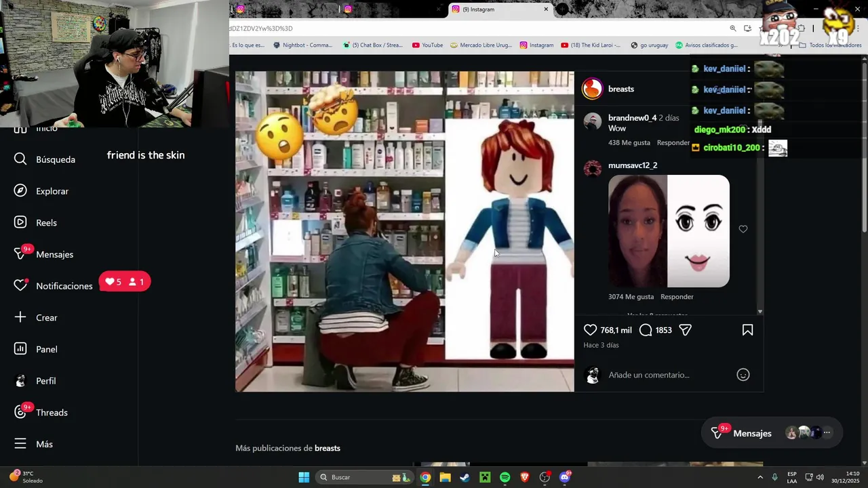Switch to first Instagram browser tab
This screenshot has height=488, width=868.
click(285, 9)
